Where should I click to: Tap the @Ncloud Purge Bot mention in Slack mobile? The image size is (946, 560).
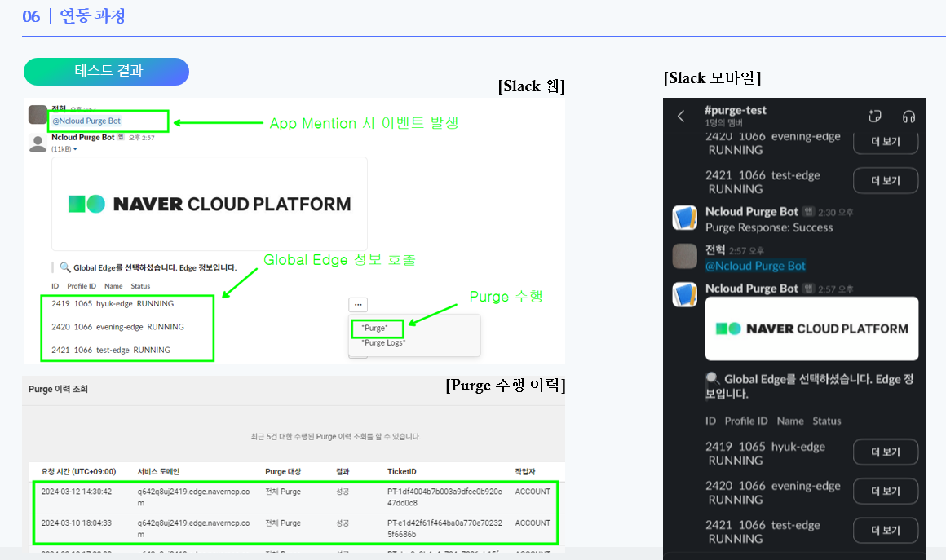point(755,266)
